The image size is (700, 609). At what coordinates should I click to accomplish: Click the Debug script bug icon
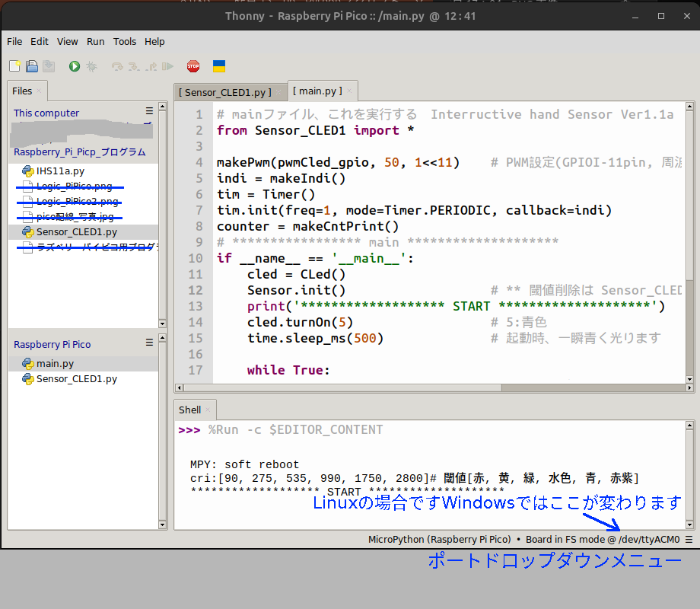pyautogui.click(x=91, y=66)
